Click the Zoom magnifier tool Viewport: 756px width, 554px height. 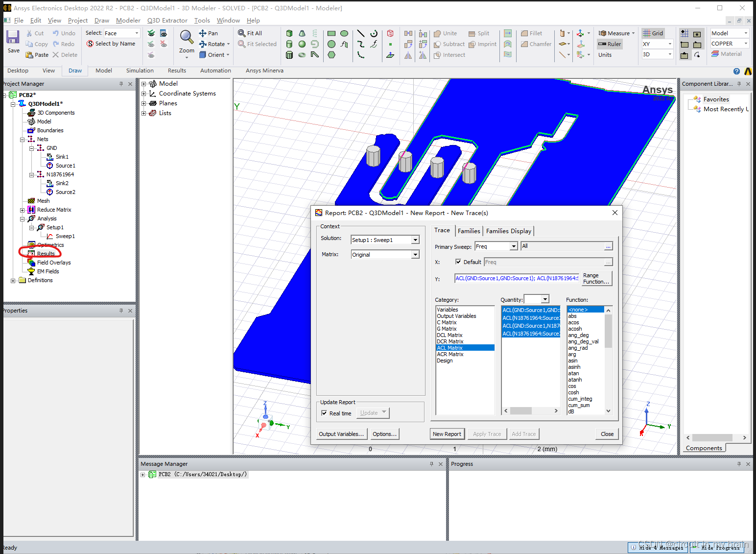pos(187,37)
